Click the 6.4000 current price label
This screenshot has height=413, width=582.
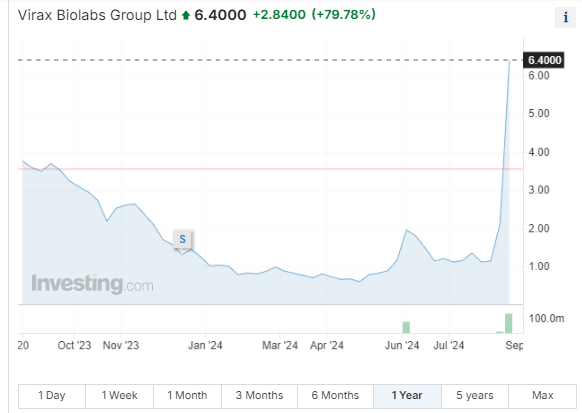(x=544, y=60)
